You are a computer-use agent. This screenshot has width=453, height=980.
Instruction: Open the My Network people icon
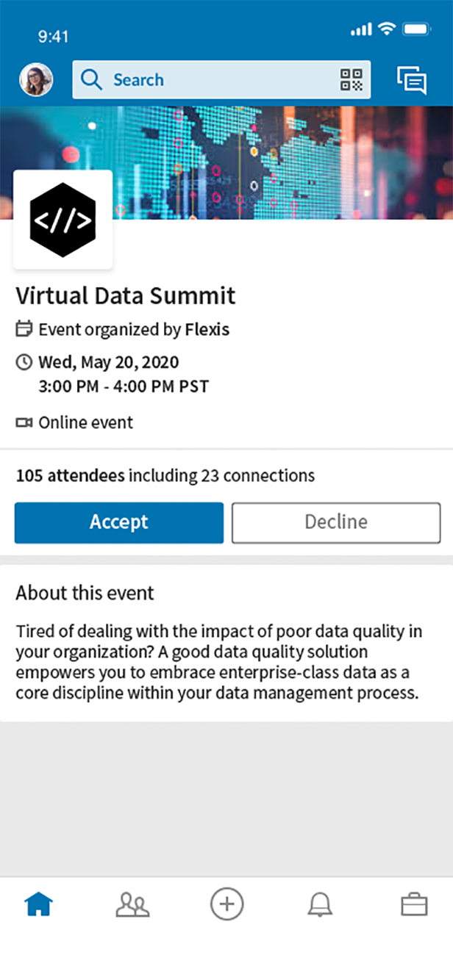[x=132, y=904]
